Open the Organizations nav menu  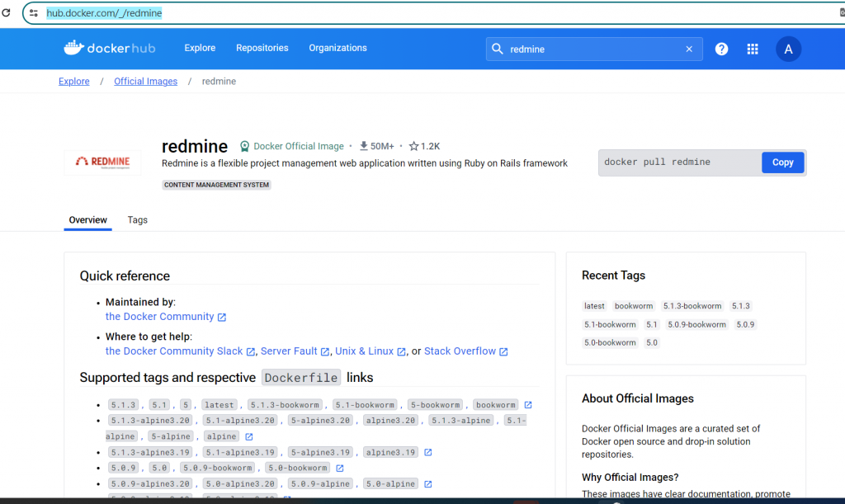coord(338,48)
